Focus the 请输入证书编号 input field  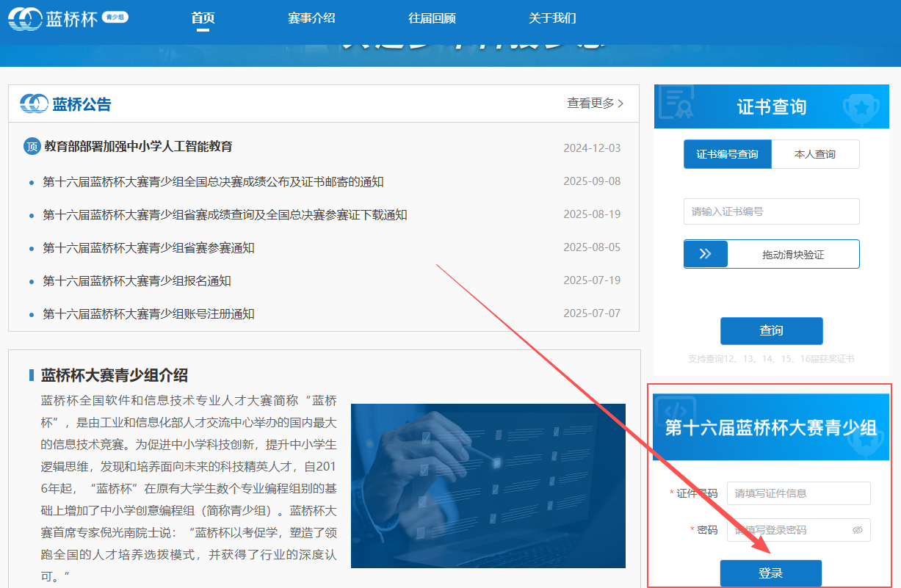tap(771, 211)
